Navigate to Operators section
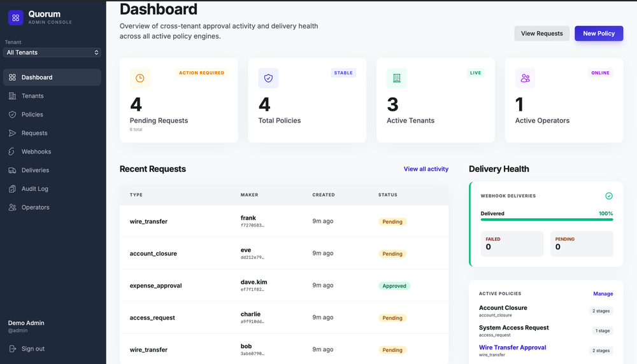Screen dimensions: 637x364 click(x=35, y=207)
